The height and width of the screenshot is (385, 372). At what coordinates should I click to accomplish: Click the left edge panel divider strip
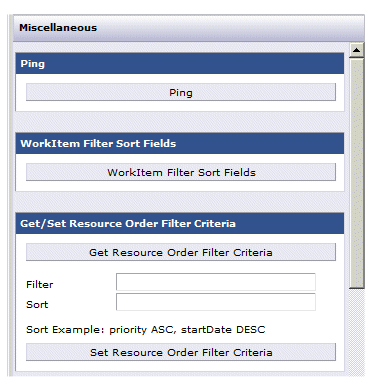pyautogui.click(x=10, y=195)
